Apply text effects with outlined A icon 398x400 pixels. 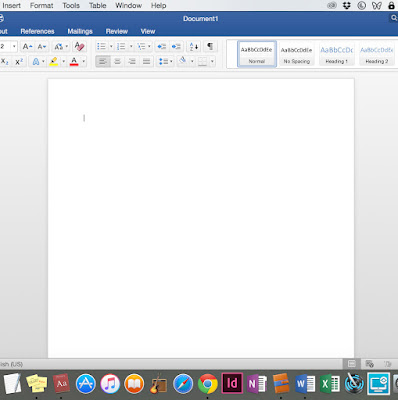tap(36, 61)
